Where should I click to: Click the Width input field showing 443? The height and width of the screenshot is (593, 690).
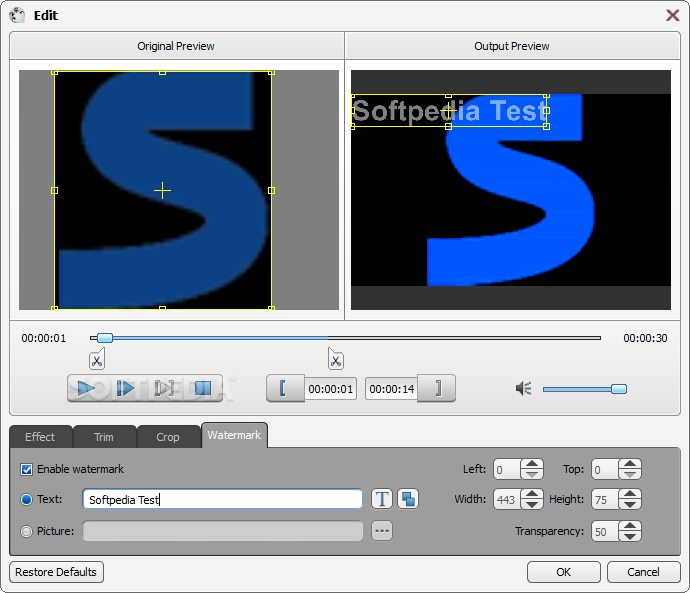(507, 499)
